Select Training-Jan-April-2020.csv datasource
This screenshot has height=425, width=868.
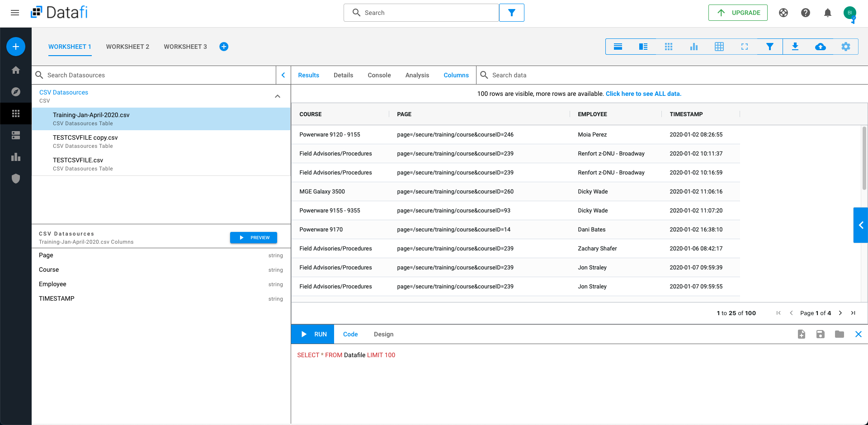[161, 119]
